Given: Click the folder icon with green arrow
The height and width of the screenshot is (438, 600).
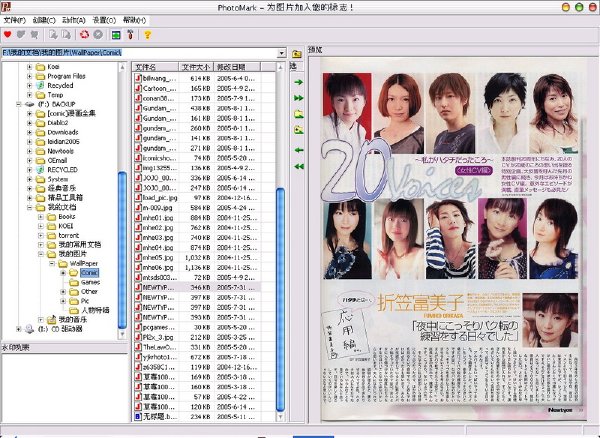Looking at the screenshot, I should [x=298, y=114].
